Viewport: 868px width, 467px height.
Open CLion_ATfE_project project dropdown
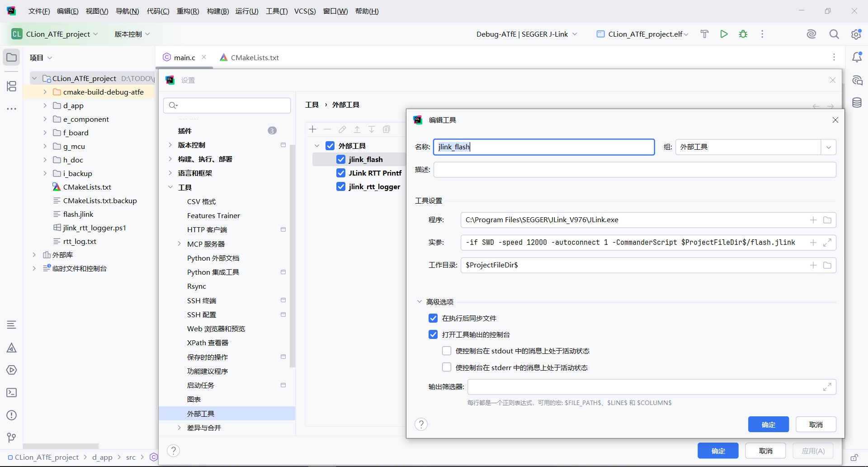[x=55, y=34]
